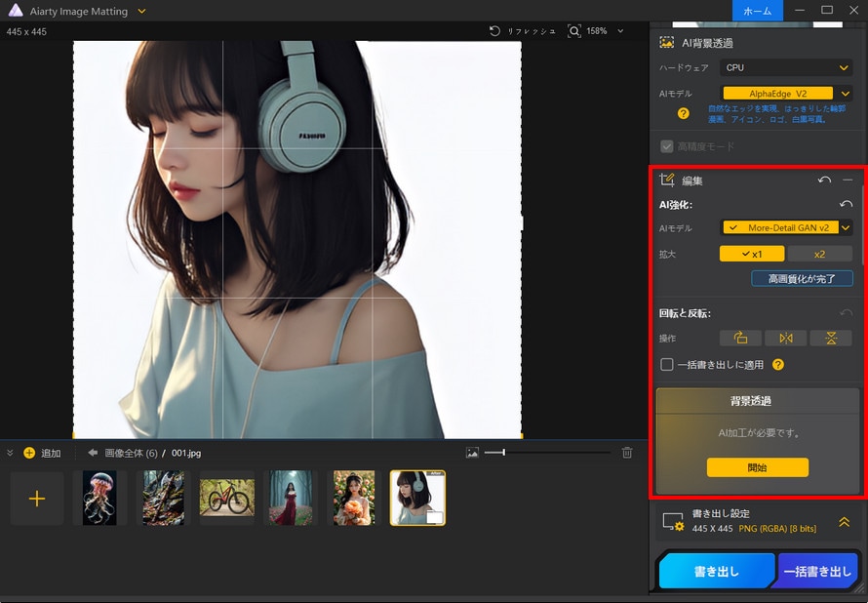Click the 高画質化が完了 button
The height and width of the screenshot is (603, 868).
click(x=802, y=278)
